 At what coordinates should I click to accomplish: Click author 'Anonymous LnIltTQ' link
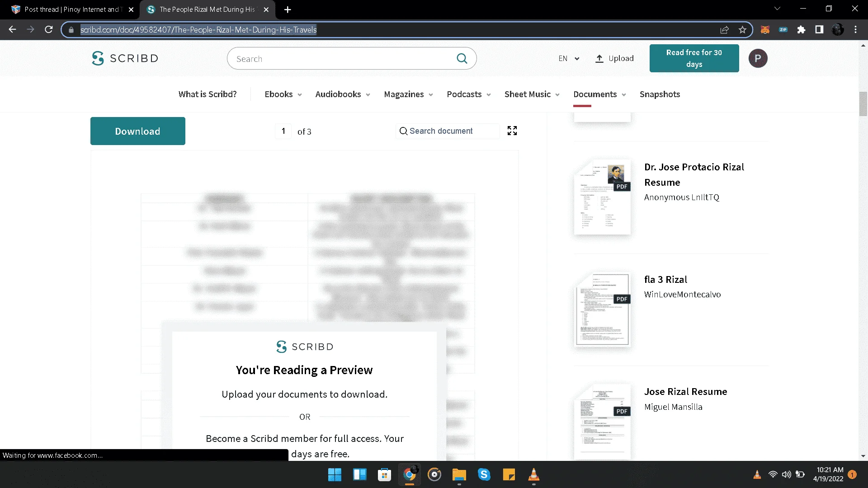tap(681, 197)
